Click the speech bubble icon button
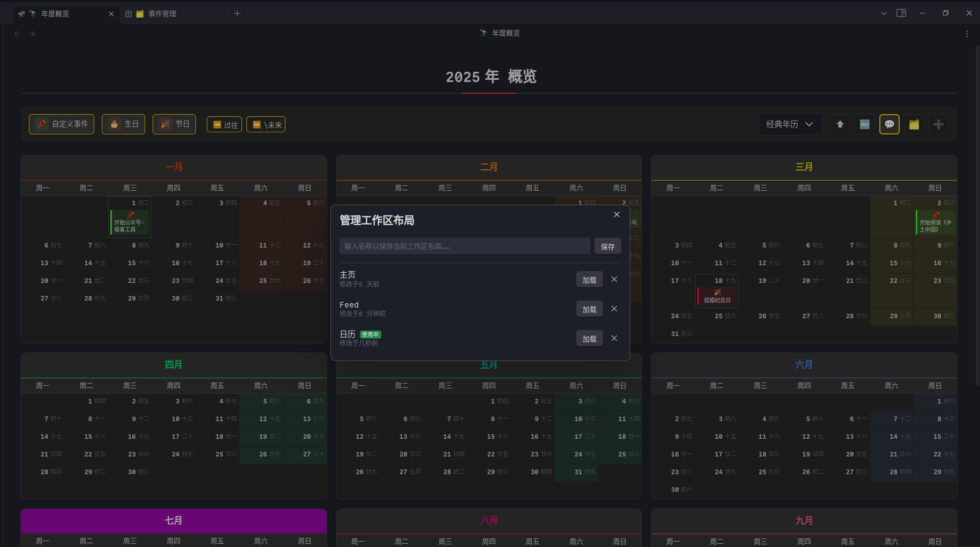Screen dimensions: 980x547 coord(889,124)
